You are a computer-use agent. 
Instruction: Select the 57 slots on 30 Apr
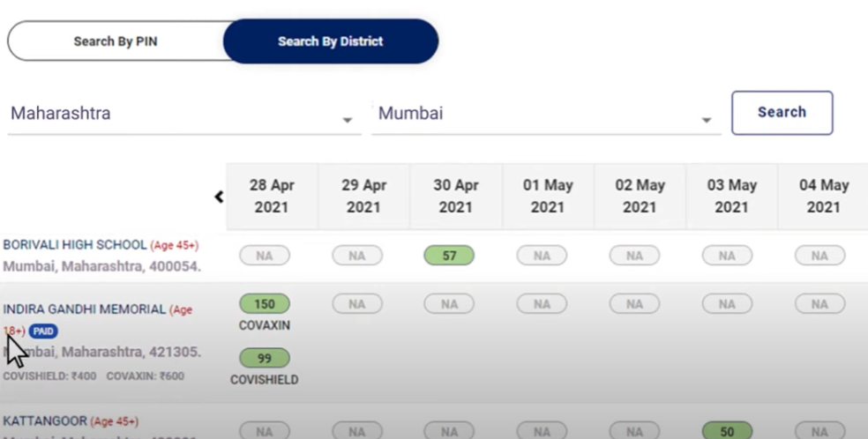click(x=449, y=256)
